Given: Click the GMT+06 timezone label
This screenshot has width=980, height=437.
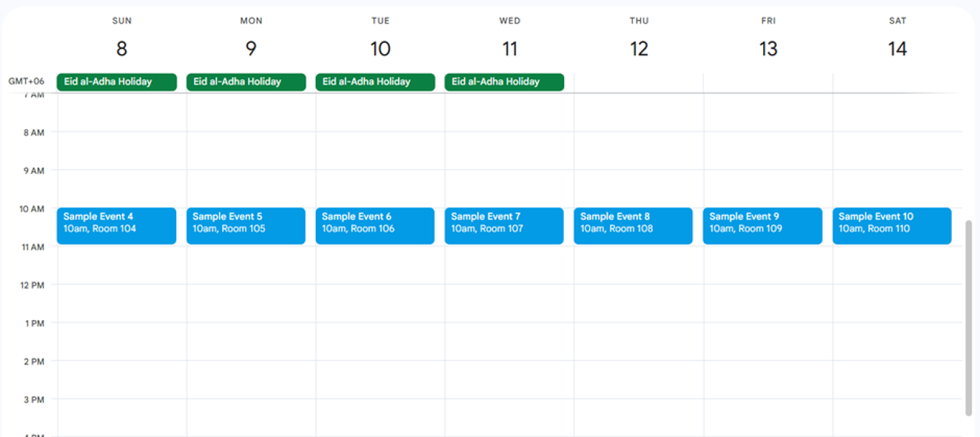Looking at the screenshot, I should coord(26,81).
